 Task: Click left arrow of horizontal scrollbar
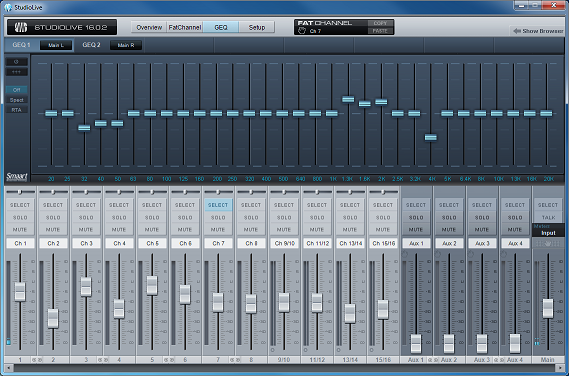pos(8,368)
